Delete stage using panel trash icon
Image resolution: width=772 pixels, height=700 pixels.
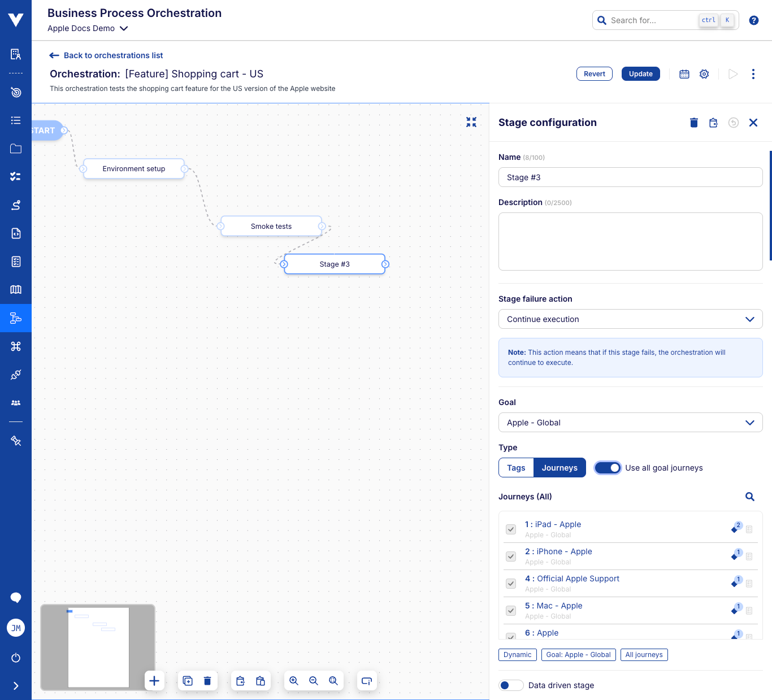(694, 123)
